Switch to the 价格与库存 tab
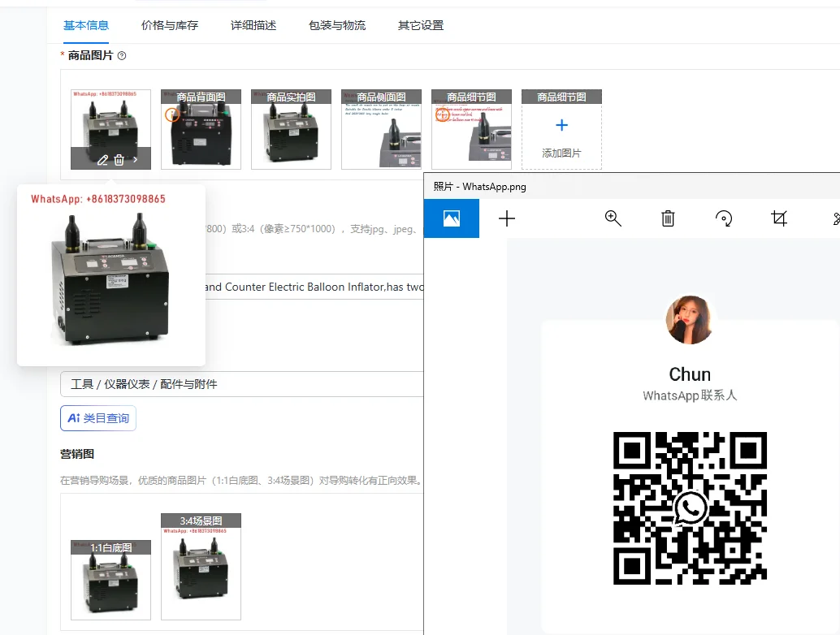 tap(169, 25)
